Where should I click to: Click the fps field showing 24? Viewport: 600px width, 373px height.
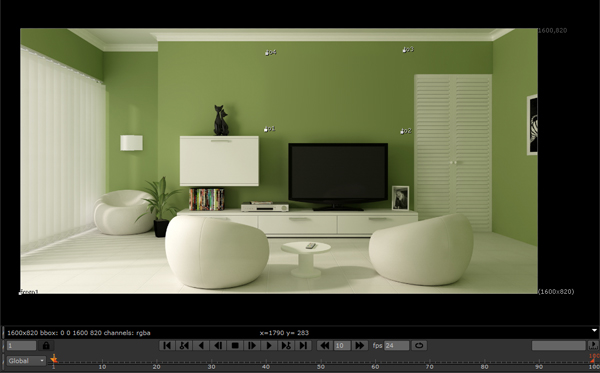click(396, 345)
